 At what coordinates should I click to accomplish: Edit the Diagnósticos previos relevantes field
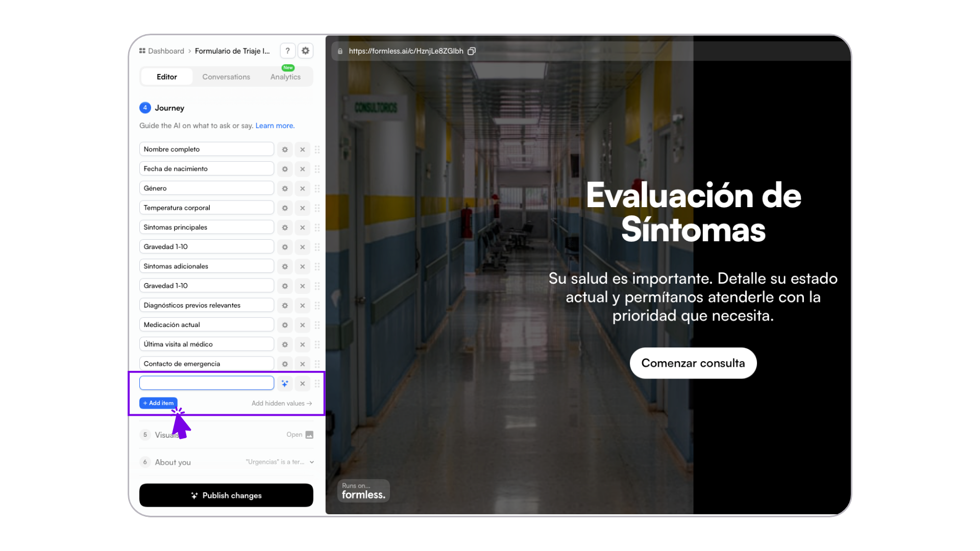click(207, 305)
